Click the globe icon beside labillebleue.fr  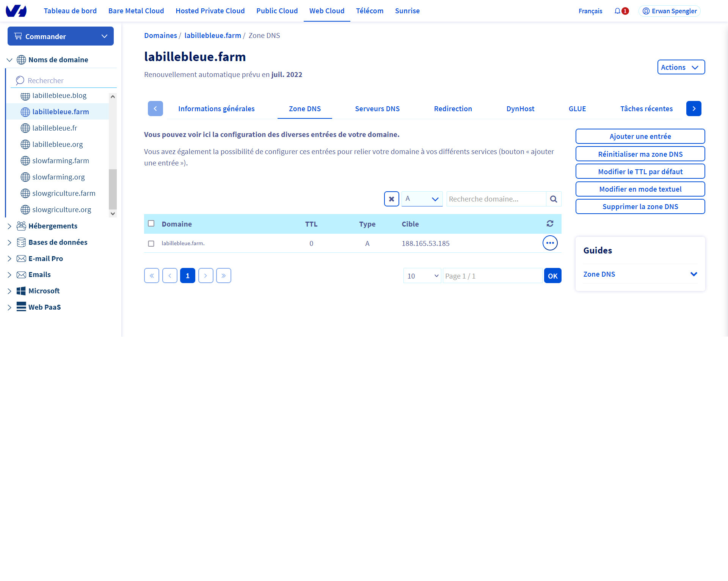click(25, 128)
